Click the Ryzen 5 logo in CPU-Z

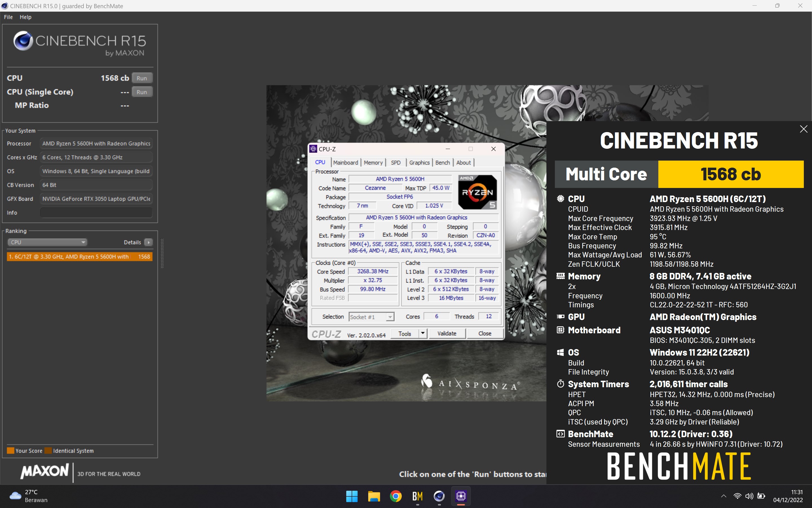coord(477,192)
